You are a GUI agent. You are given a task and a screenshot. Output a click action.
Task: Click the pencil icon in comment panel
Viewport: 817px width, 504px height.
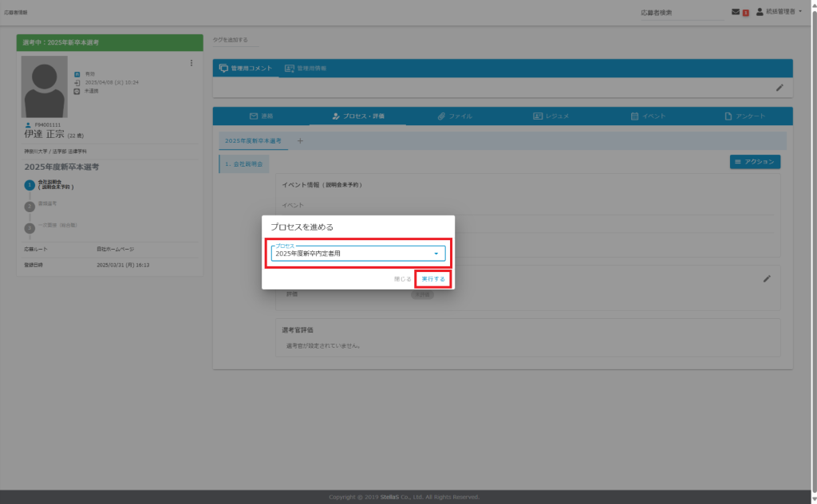tap(780, 88)
